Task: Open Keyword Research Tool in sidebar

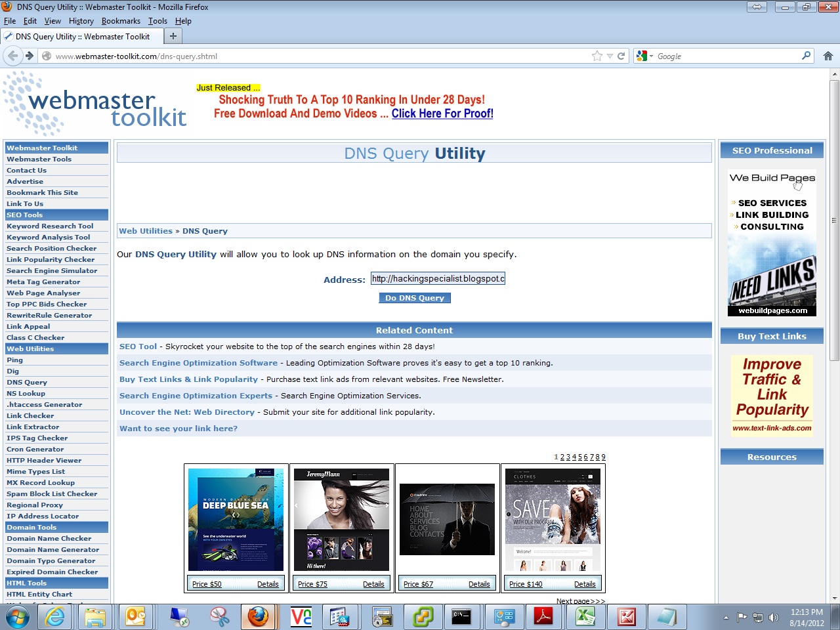Action: [x=50, y=226]
